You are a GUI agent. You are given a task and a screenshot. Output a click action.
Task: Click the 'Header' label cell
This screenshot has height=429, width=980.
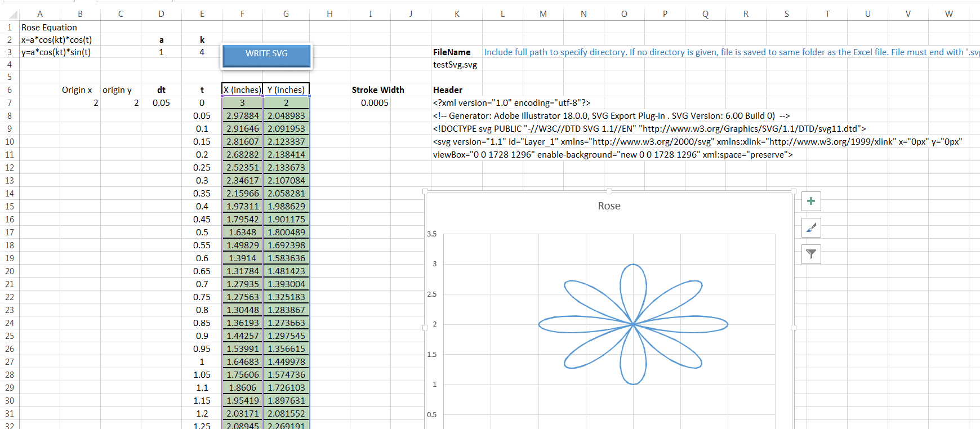(x=457, y=90)
